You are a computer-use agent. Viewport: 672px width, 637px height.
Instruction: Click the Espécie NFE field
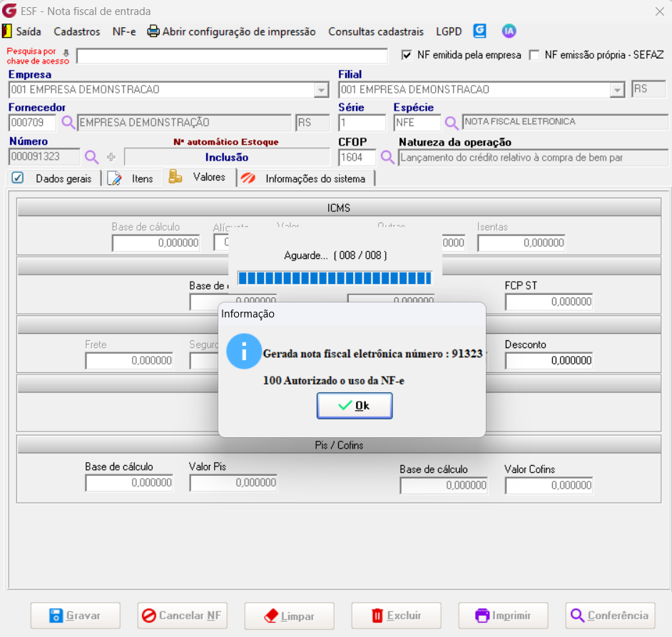(x=417, y=123)
